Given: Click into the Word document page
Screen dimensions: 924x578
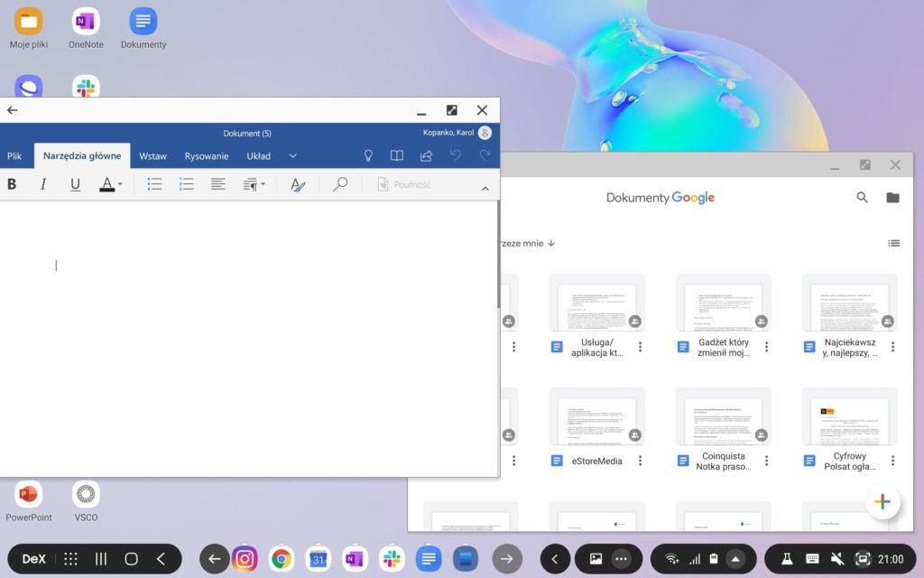Looking at the screenshot, I should click(x=247, y=338).
